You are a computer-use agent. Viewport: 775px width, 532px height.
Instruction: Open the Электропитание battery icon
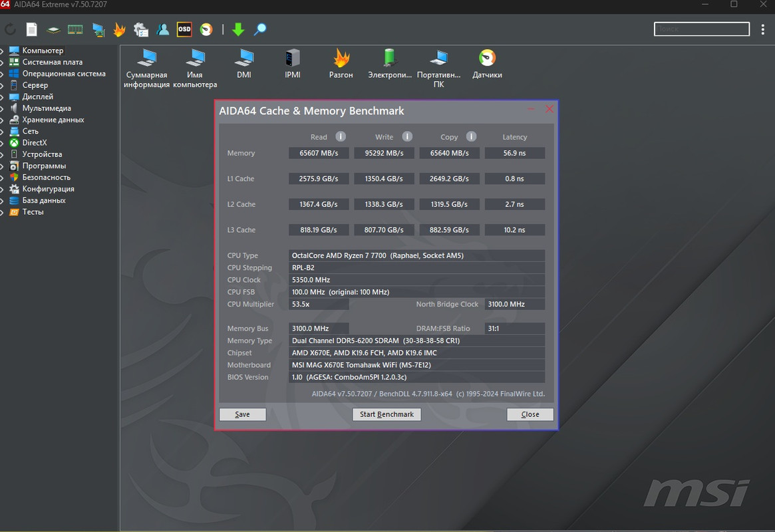[x=390, y=64]
